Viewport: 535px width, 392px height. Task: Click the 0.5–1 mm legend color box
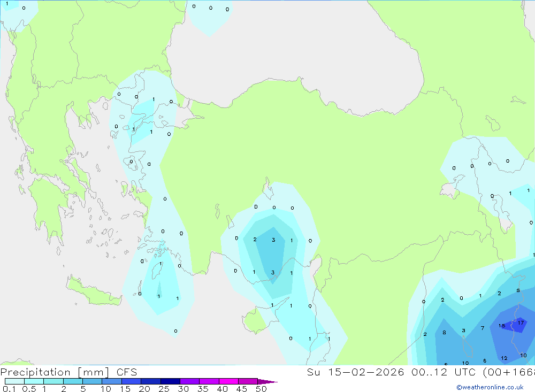pyautogui.click(x=34, y=381)
